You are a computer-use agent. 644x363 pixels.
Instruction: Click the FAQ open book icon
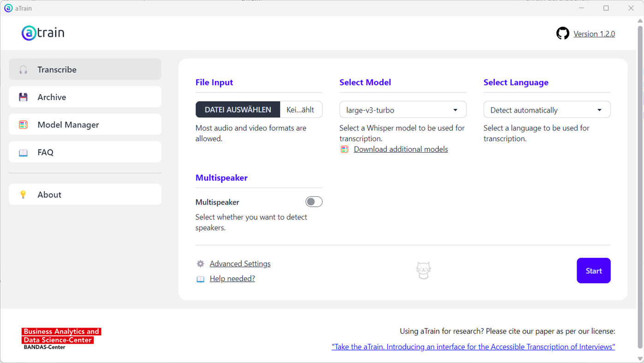[x=24, y=152]
